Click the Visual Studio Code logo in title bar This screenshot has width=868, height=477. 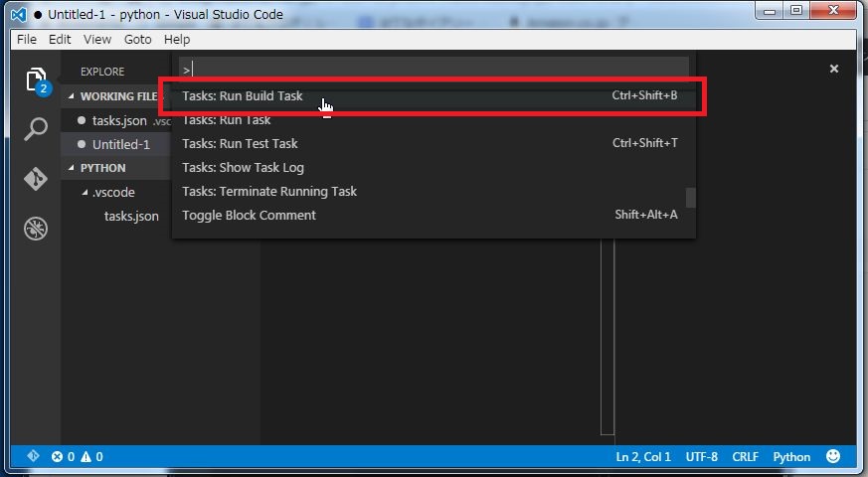coord(19,14)
